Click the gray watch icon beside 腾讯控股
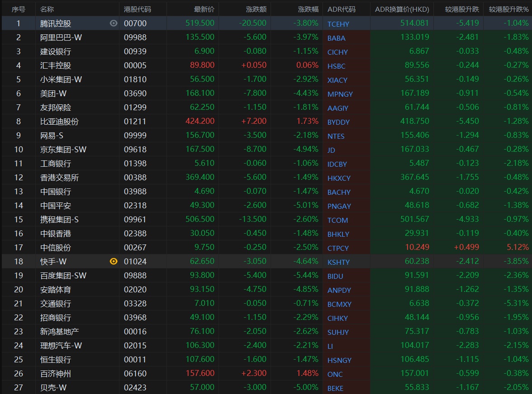The height and width of the screenshot is (394, 532). (x=114, y=23)
